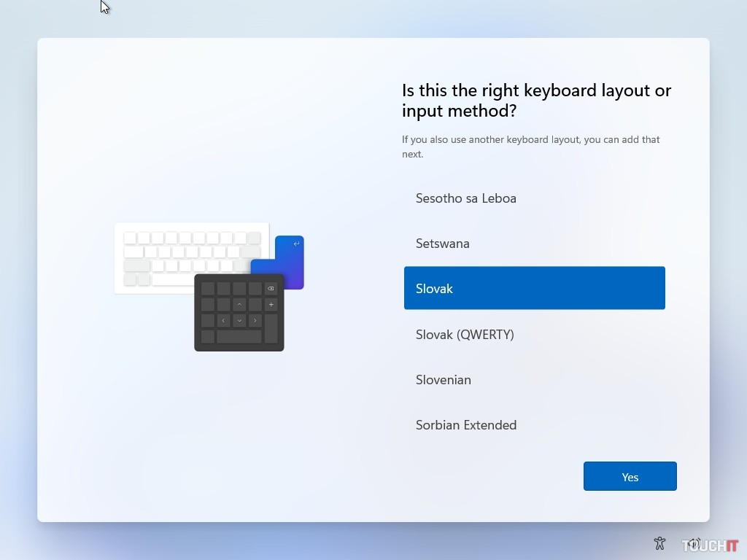Click the backspace key on dark keypad illustration
747x560 pixels.
271,289
